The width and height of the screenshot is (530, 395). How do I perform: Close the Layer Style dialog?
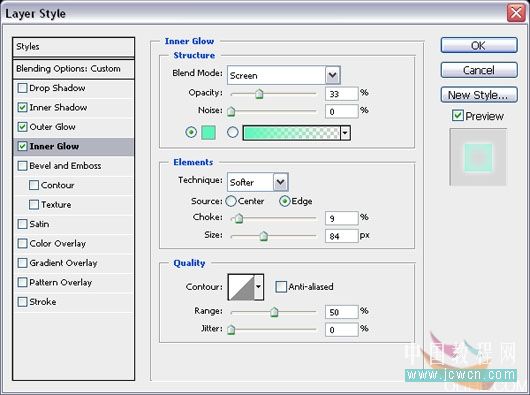point(516,14)
